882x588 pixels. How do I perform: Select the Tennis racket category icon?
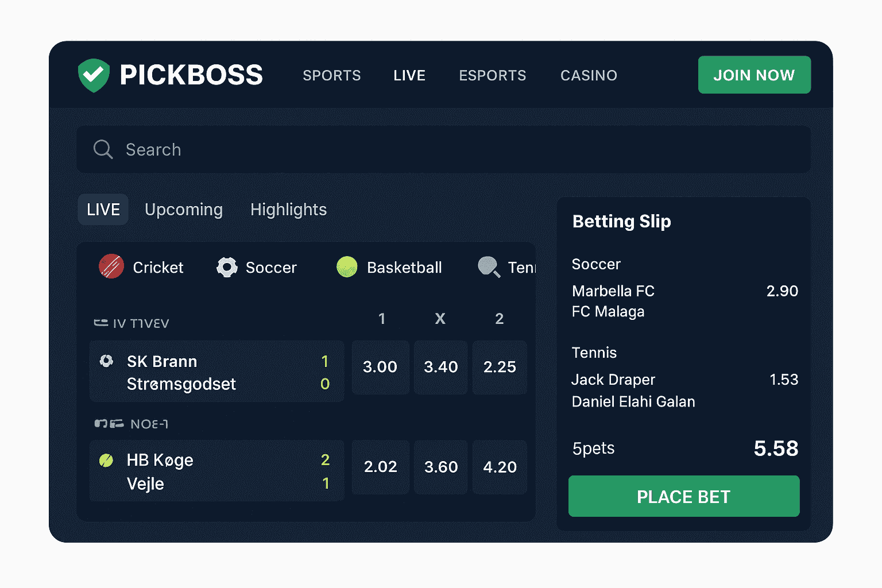coord(489,267)
